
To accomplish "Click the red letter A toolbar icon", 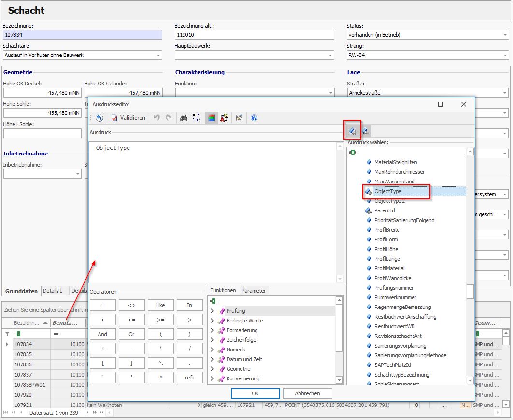I will coord(224,118).
